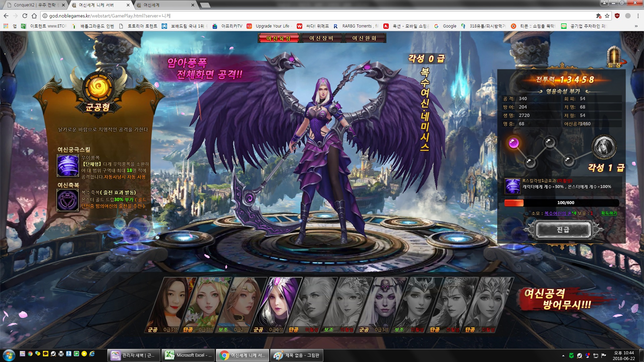This screenshot has height=362, width=644.
Task: Click the R스킬각성 skill effect icon
Action: [513, 186]
